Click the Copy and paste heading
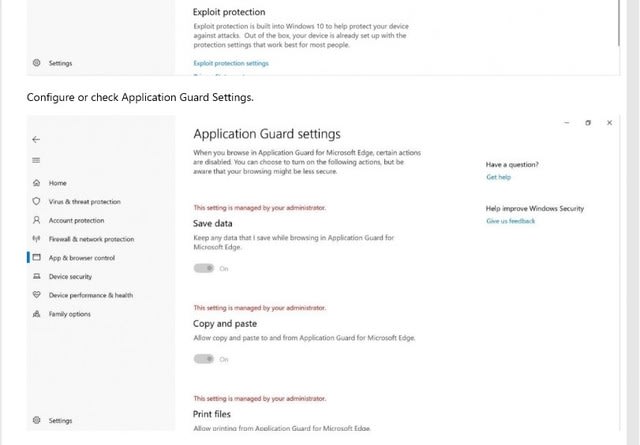640x445 pixels. [x=225, y=323]
